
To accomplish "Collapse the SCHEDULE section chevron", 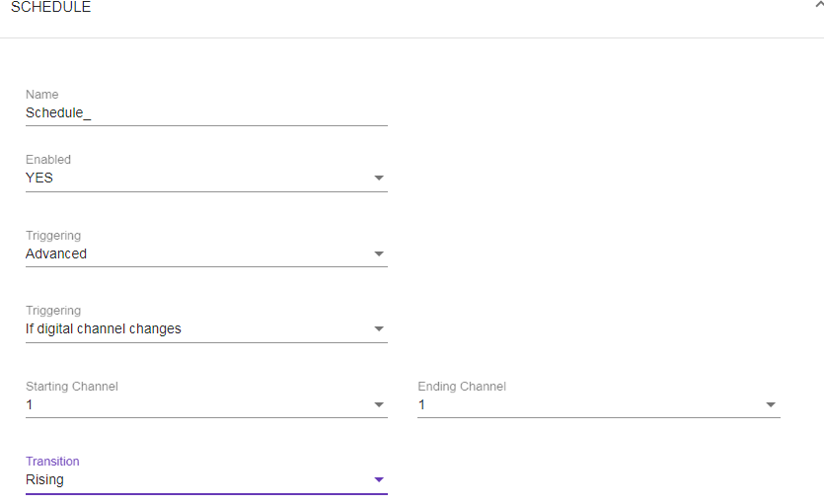I will 818,6.
